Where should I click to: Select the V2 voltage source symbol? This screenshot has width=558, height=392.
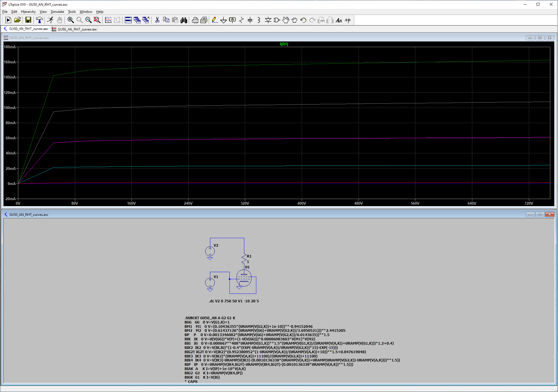pos(210,252)
